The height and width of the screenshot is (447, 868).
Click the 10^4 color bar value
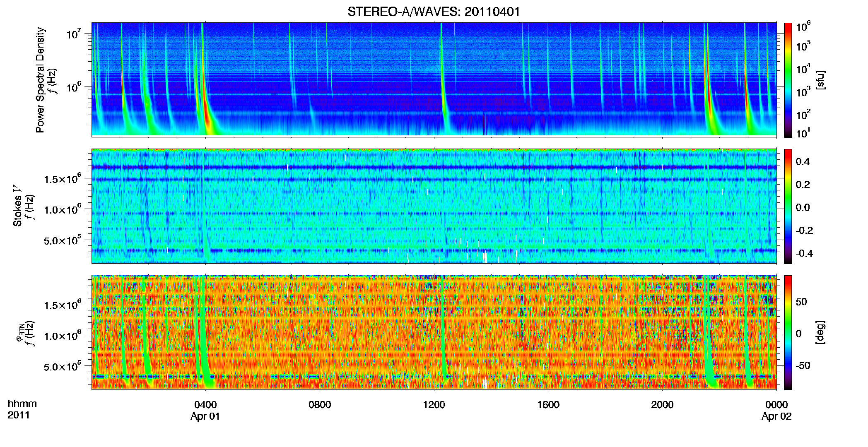click(803, 69)
